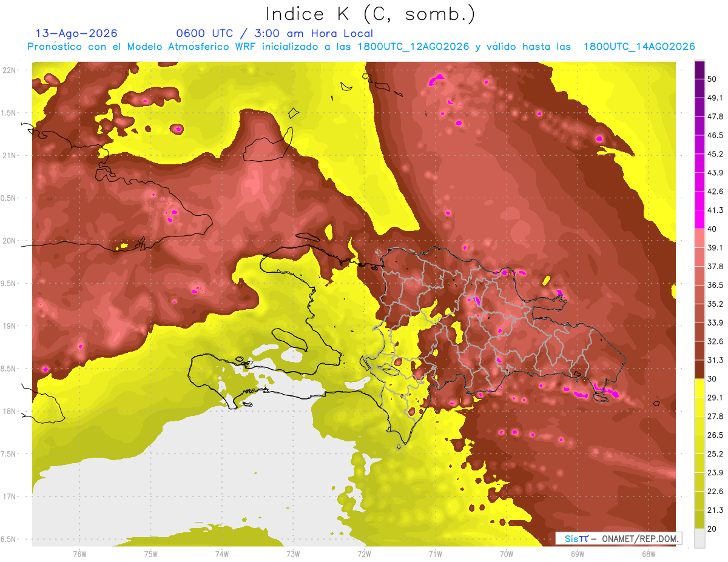This screenshot has height=562, width=728.
Task: Click the '23.9' value on the color scale
Action: click(715, 473)
